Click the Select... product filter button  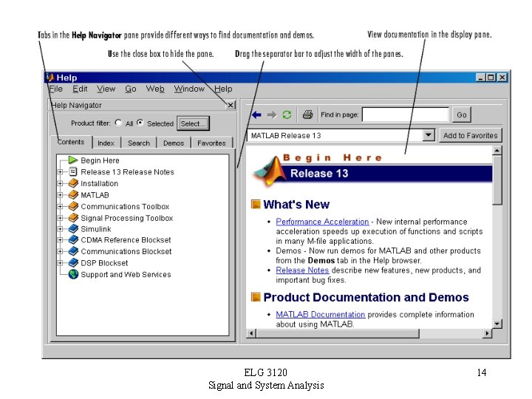[x=193, y=123]
